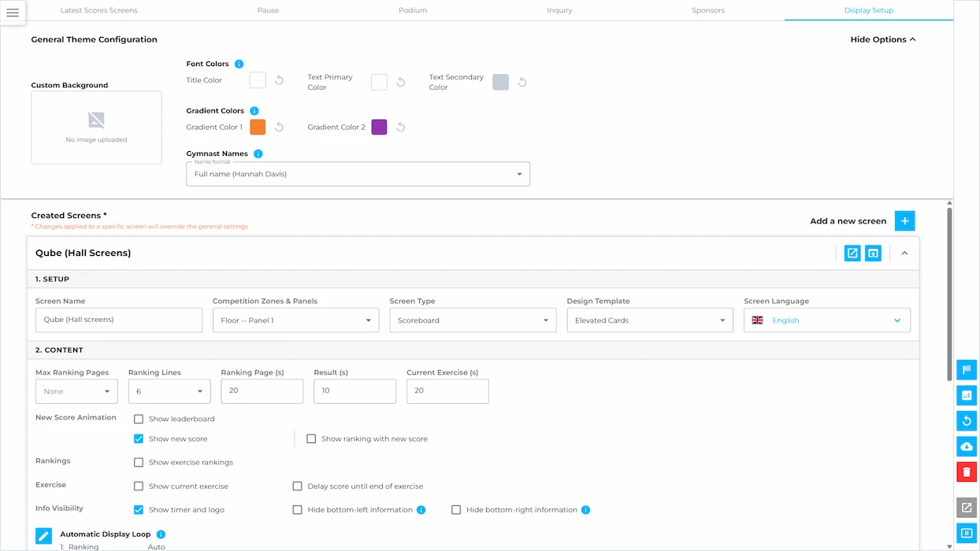The image size is (980, 551).
Task: Click the Add a new screen label
Action: (x=848, y=221)
